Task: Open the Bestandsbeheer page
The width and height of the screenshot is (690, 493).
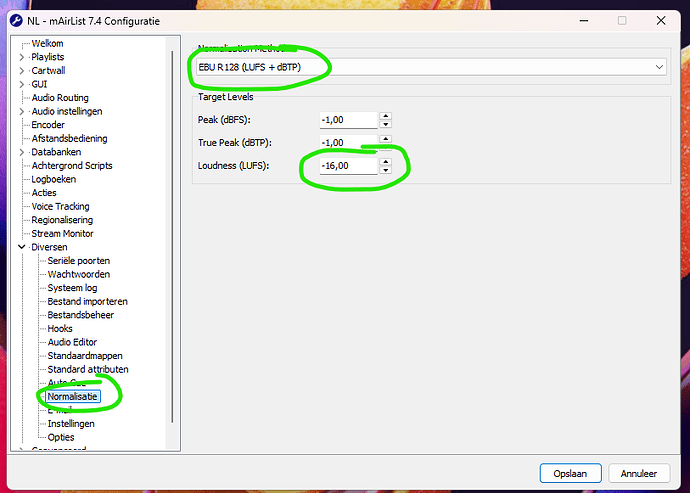Action: click(80, 315)
